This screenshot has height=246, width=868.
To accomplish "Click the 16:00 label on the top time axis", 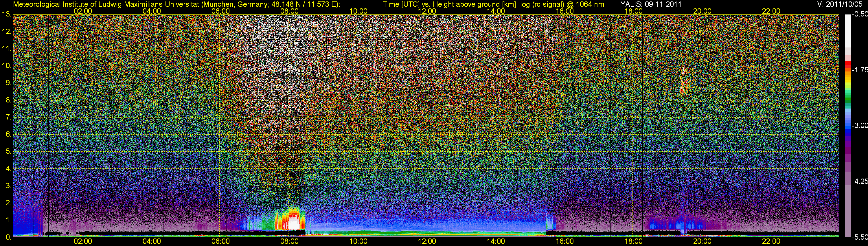I will 565,11.
